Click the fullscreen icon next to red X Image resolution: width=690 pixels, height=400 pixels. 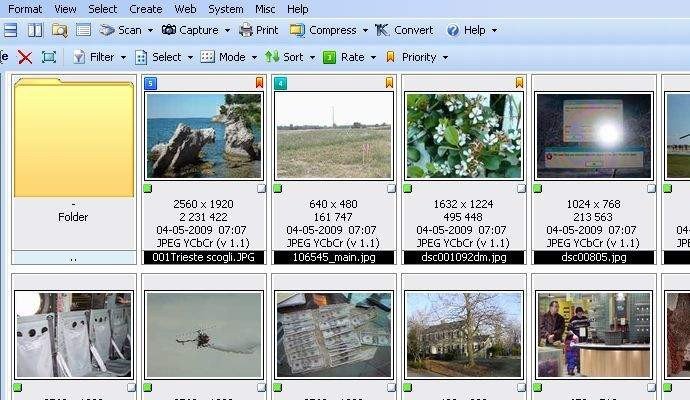coord(49,57)
